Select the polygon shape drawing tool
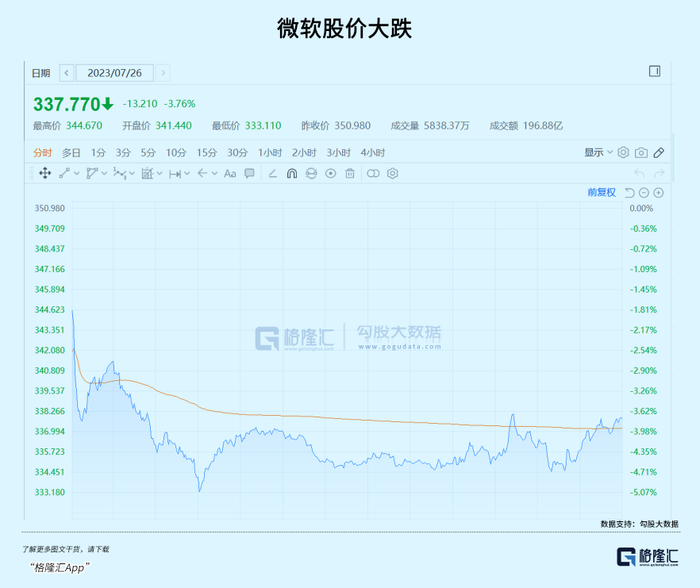Image resolution: width=700 pixels, height=588 pixels. tap(92, 173)
